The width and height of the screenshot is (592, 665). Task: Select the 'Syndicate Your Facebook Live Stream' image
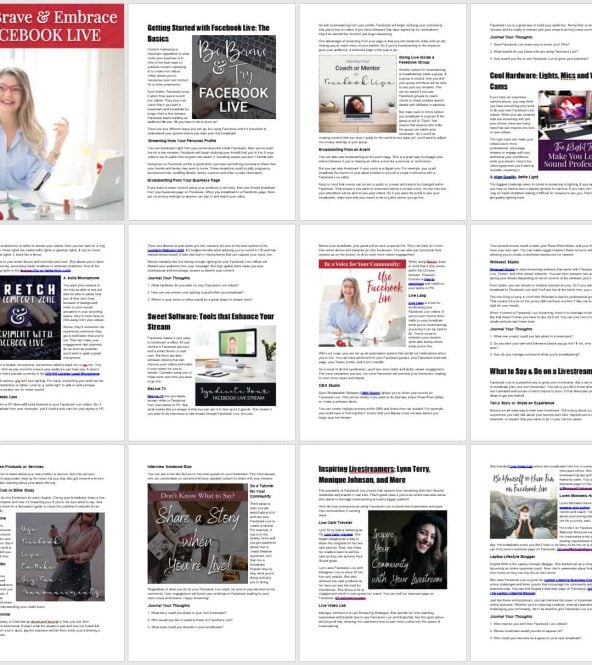coord(235,366)
